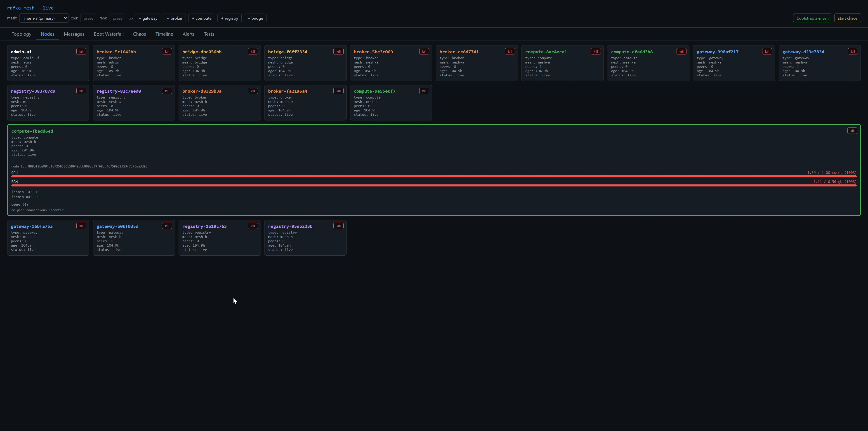Click RAM reading '1.11 / 0.50 gb (100%)'

coord(835,182)
